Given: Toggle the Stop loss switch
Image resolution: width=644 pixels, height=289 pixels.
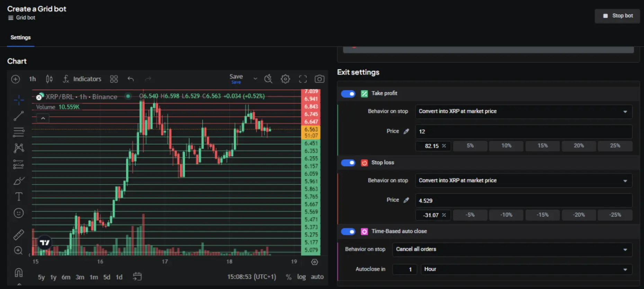Looking at the screenshot, I should tap(348, 163).
